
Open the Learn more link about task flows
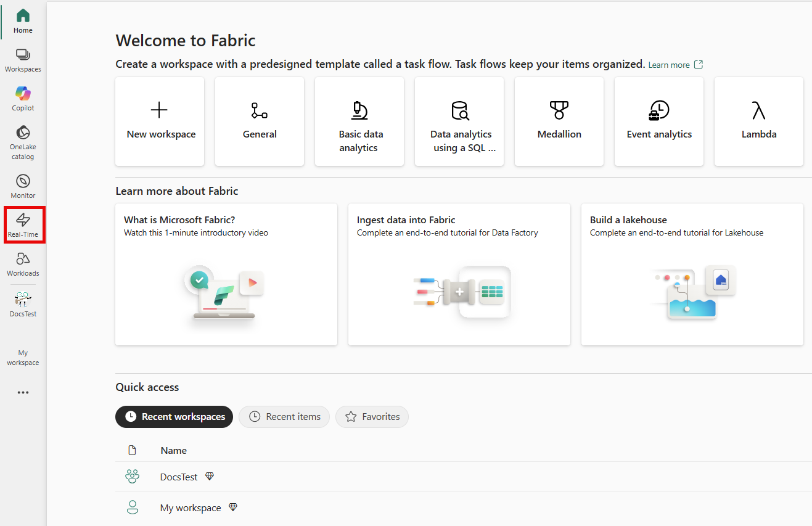(x=671, y=65)
